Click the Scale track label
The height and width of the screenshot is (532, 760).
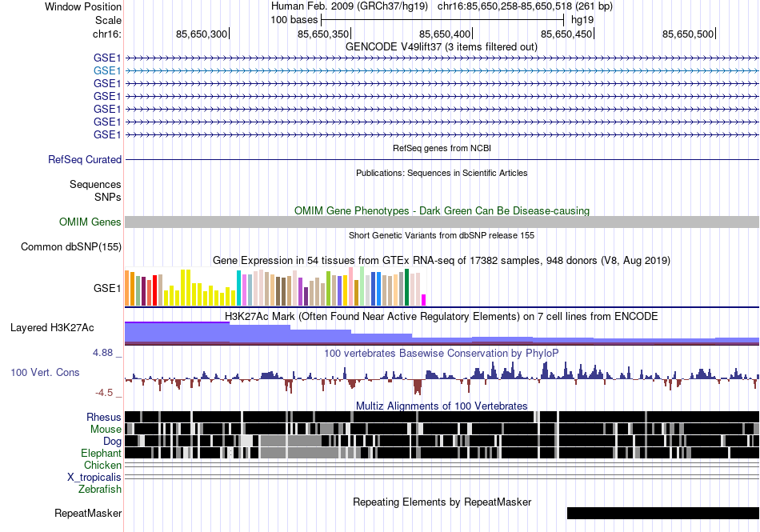[108, 20]
